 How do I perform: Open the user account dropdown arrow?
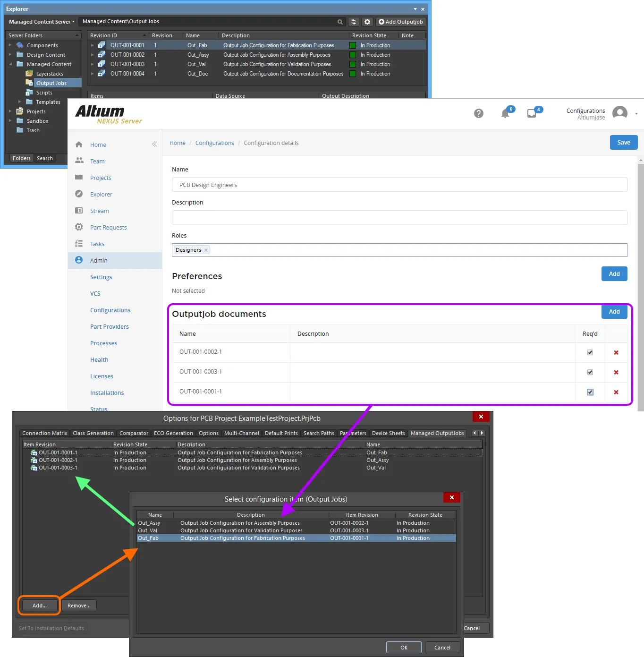(x=636, y=114)
